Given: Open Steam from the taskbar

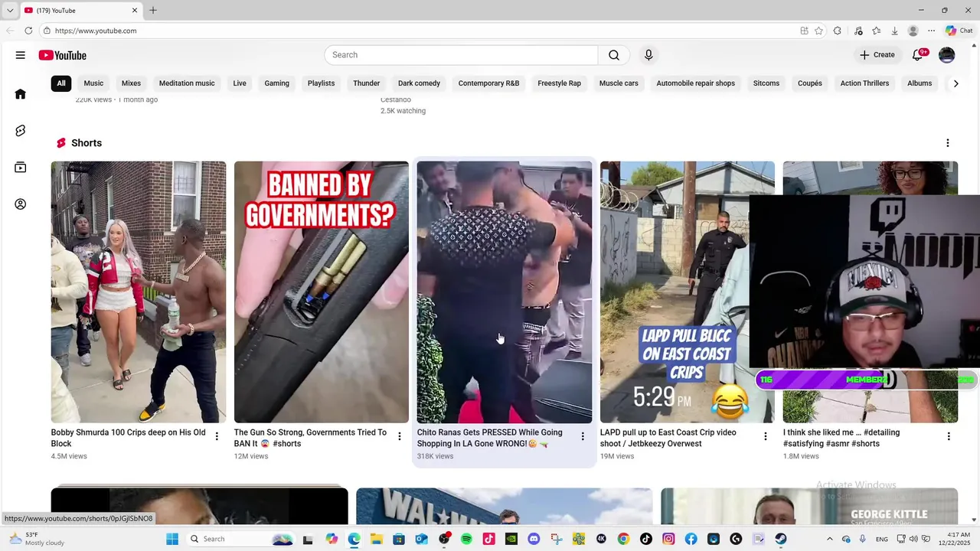Looking at the screenshot, I should click(x=780, y=539).
